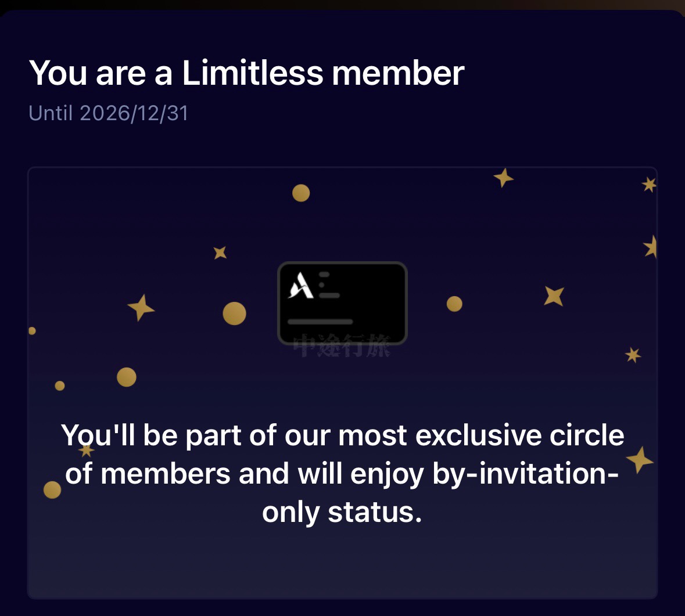Tap the 'You are a Limitless member' heading
This screenshot has width=685, height=616.
coord(246,73)
